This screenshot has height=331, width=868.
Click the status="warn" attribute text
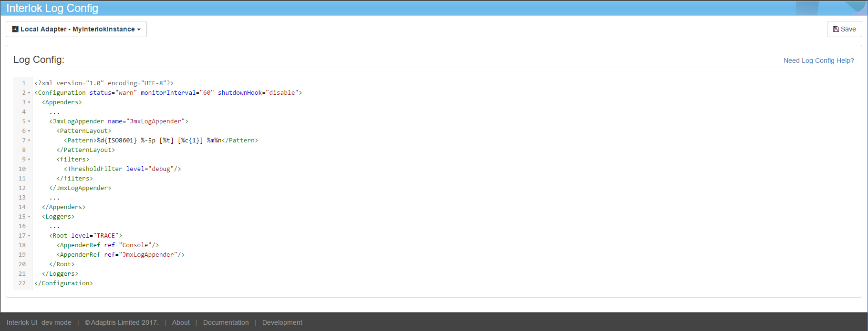pos(113,92)
